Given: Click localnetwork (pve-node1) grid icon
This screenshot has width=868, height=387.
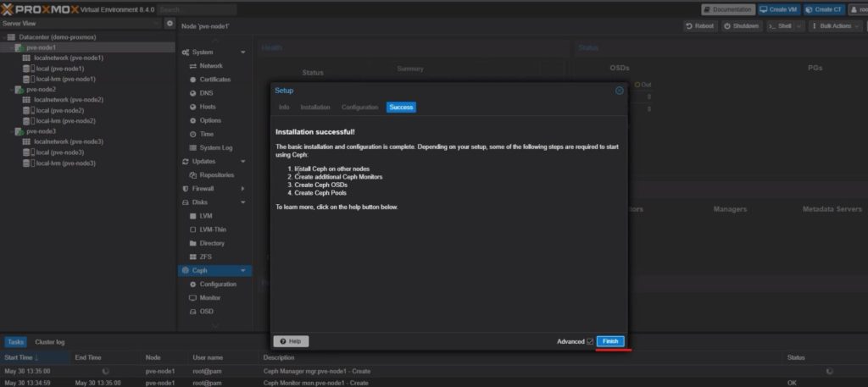Looking at the screenshot, I should click(26, 58).
